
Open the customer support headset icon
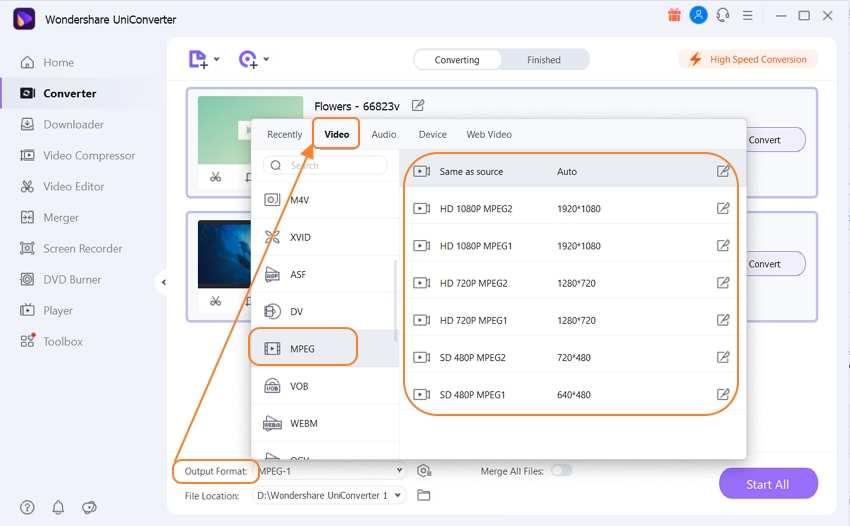pyautogui.click(x=723, y=15)
